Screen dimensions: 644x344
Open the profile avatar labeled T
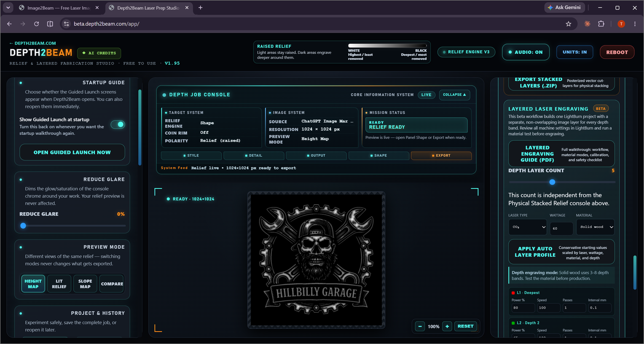point(621,24)
